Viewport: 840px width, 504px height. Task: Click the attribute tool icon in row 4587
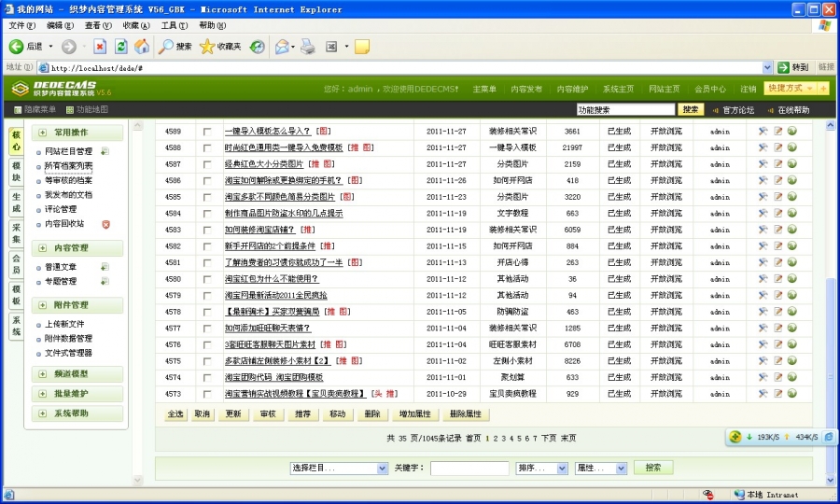click(763, 164)
